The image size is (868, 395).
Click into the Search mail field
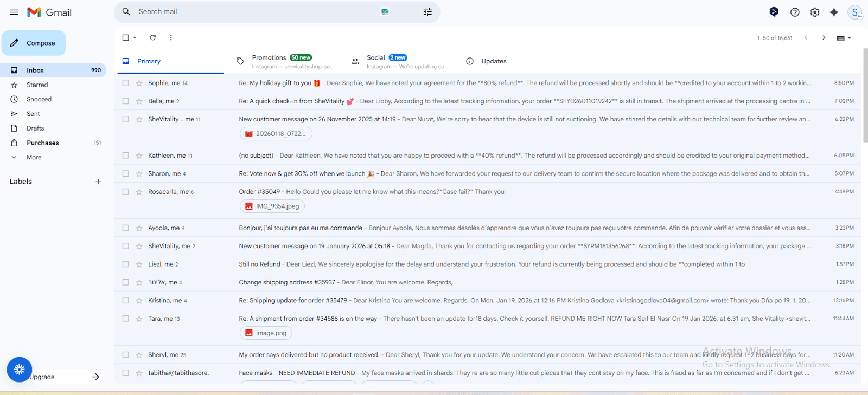coord(255,12)
